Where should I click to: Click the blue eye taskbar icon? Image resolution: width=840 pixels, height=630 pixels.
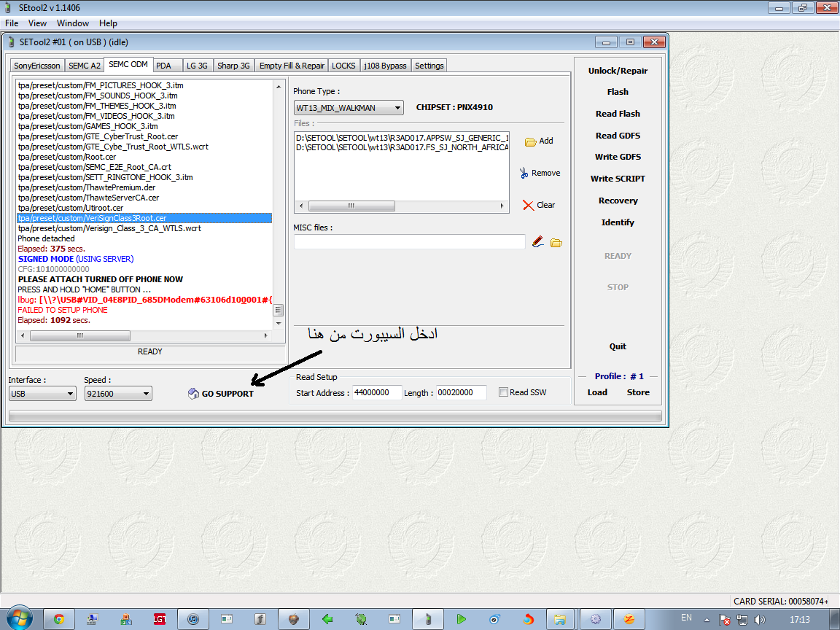(x=494, y=619)
